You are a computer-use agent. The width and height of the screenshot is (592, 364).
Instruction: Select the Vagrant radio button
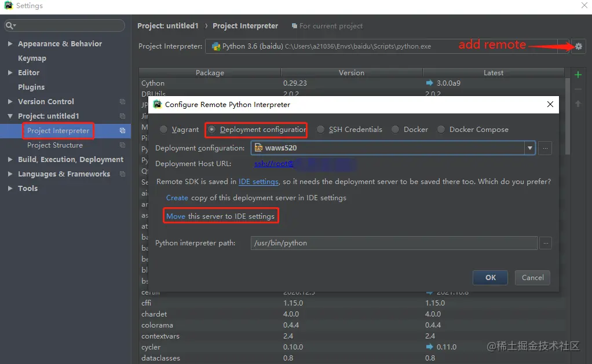[163, 130]
